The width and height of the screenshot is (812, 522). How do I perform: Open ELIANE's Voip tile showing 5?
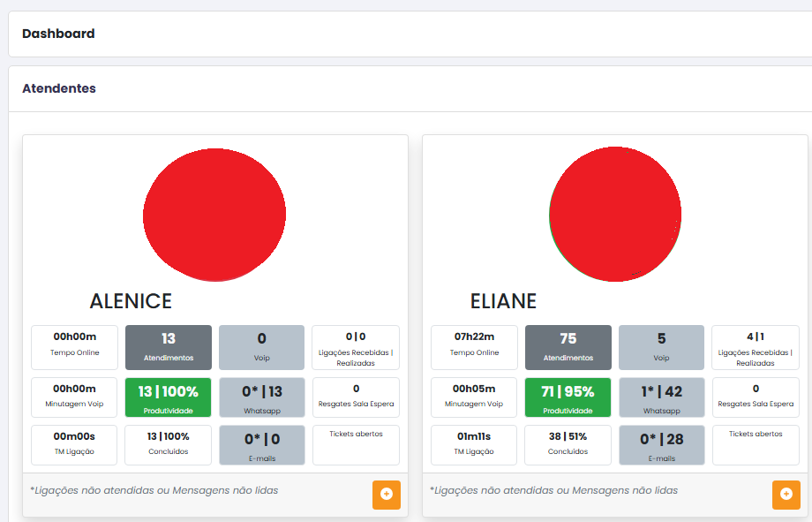point(661,347)
